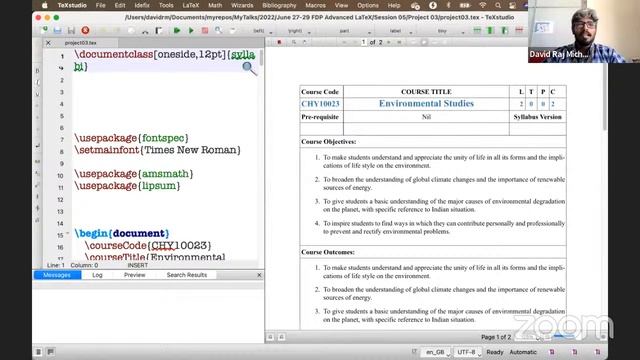Open the LaTeX menu
Image resolution: width=640 pixels, height=360 pixels.
pos(191,5)
